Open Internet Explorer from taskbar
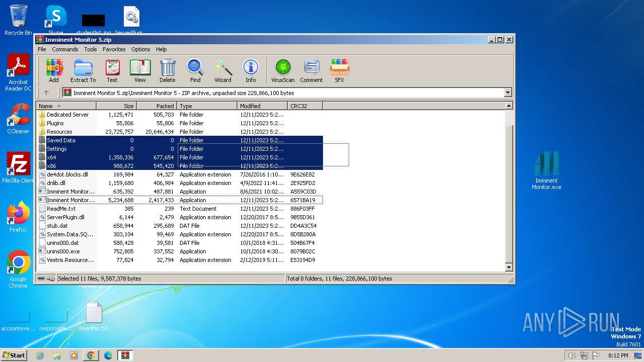 tap(40, 355)
